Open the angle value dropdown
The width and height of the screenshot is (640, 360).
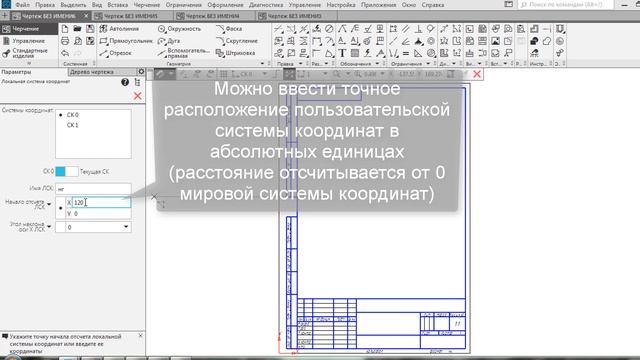tap(126, 227)
